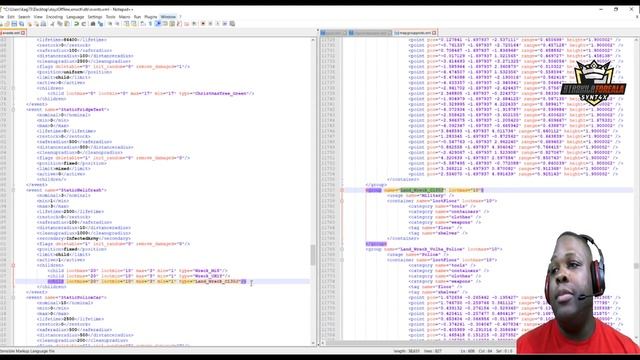The image size is (640, 360).
Task: Click the event name="StaticPoliceCar" line
Action: point(67,298)
